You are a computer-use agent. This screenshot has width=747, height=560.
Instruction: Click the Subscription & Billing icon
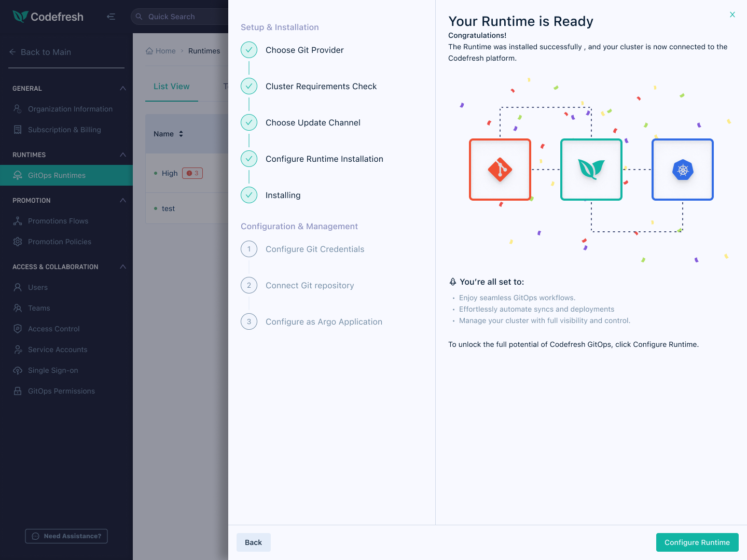pos(18,130)
